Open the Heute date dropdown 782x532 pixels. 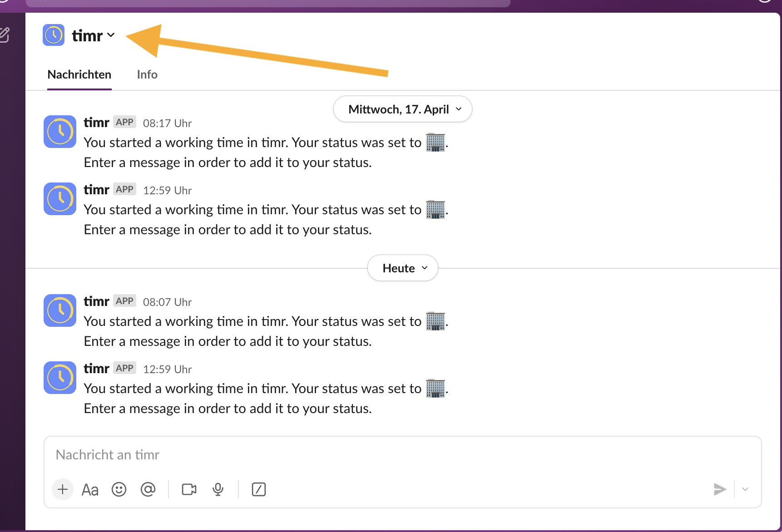click(x=403, y=268)
